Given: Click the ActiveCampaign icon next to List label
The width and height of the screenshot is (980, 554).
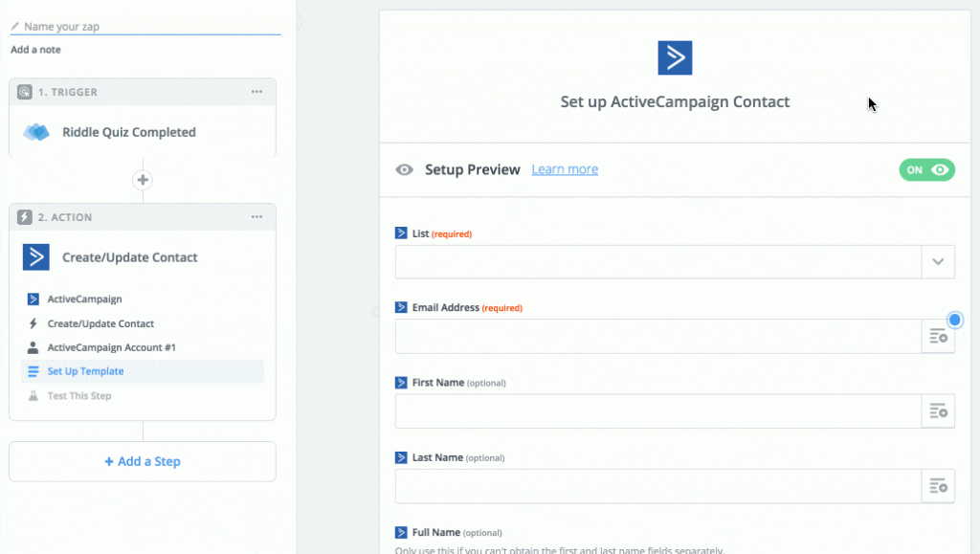Looking at the screenshot, I should (x=401, y=233).
